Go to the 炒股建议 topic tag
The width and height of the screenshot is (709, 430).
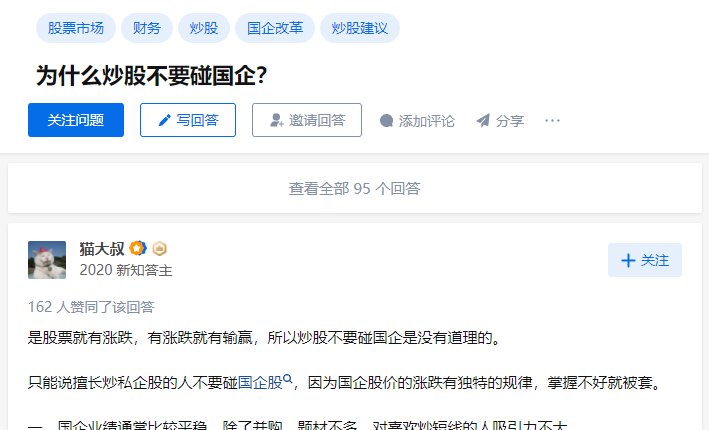(x=360, y=28)
